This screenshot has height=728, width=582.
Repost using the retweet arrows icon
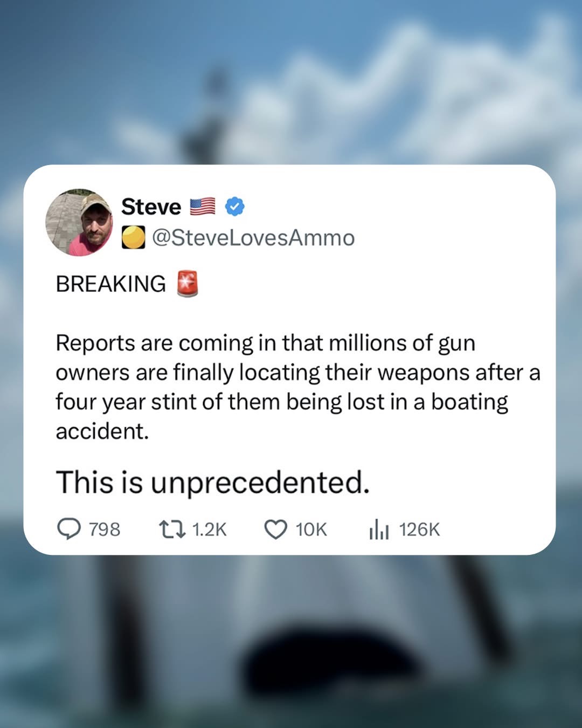coord(172,530)
